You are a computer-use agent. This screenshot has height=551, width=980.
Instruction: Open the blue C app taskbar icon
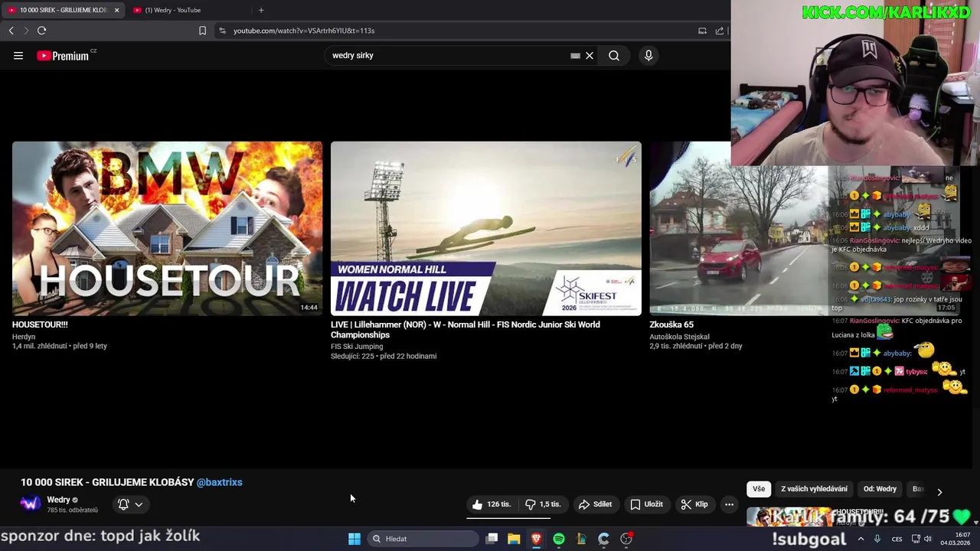coord(603,539)
